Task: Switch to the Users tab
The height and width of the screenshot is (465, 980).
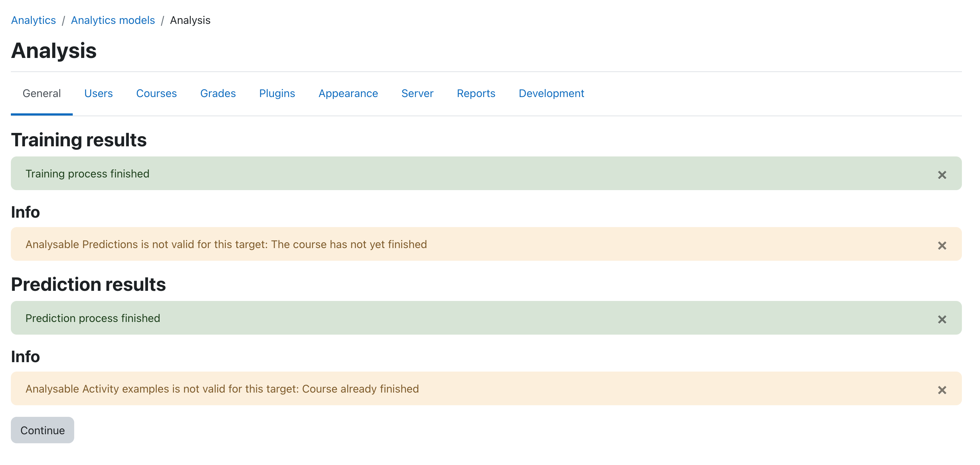Action: 98,93
